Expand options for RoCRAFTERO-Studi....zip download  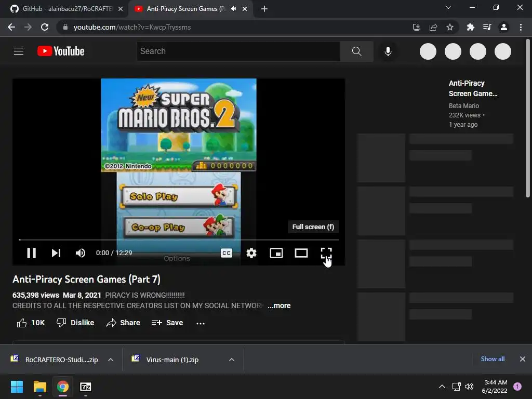(x=111, y=360)
